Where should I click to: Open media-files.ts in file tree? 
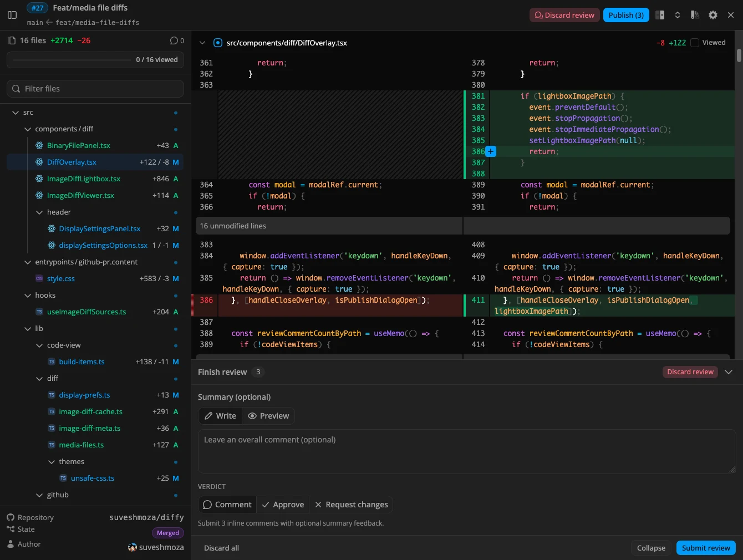tap(95, 445)
